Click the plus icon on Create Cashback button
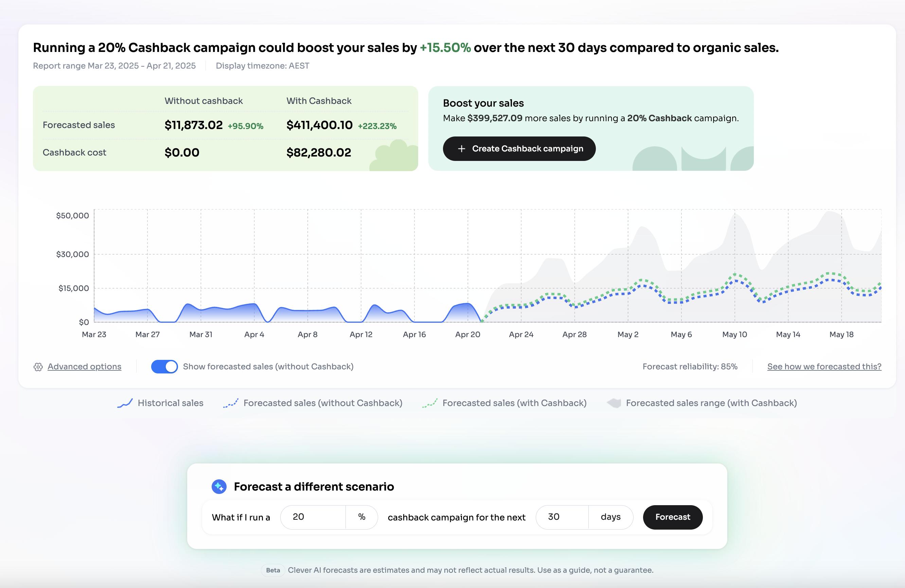The height and width of the screenshot is (588, 905). 461,149
